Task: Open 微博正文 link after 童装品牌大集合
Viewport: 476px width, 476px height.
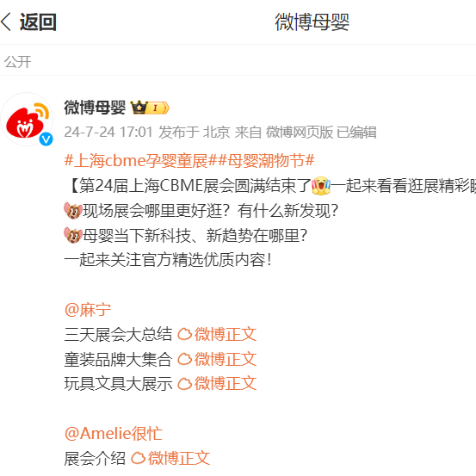Action: pos(226,359)
